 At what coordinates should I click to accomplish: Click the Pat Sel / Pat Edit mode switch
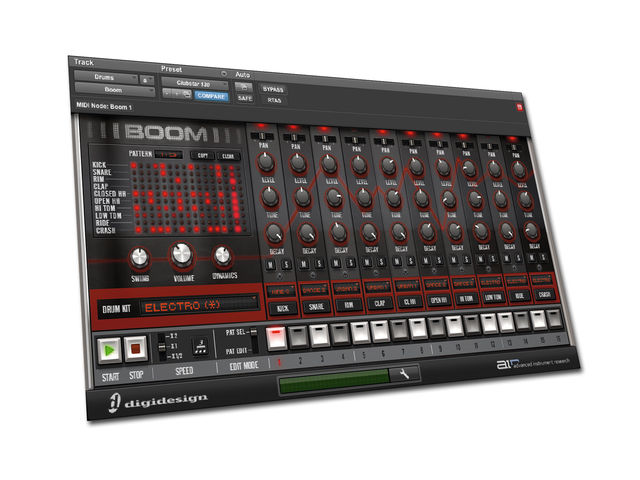click(255, 340)
